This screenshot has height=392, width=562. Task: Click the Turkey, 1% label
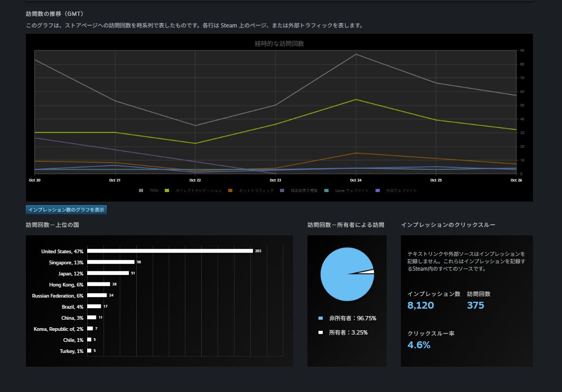tap(71, 351)
